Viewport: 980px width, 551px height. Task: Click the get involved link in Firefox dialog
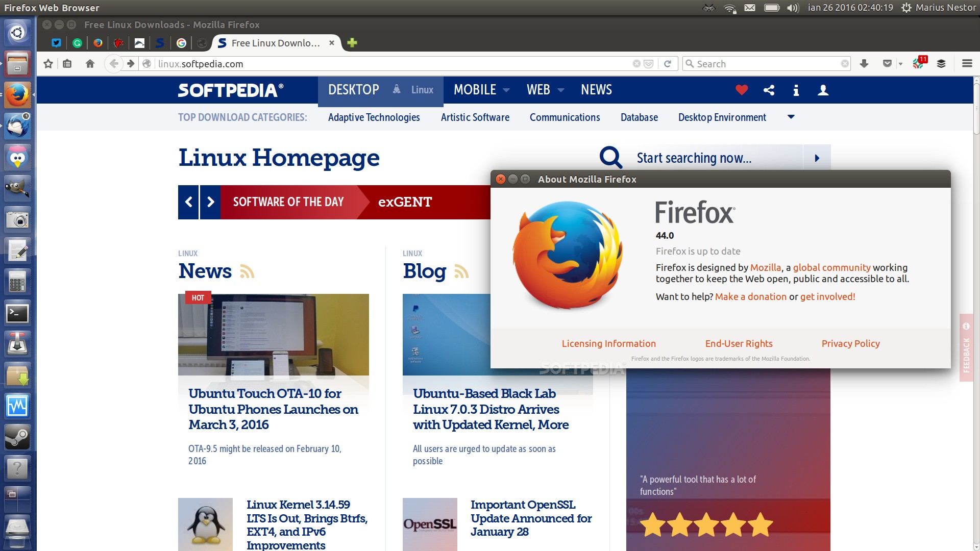point(826,297)
